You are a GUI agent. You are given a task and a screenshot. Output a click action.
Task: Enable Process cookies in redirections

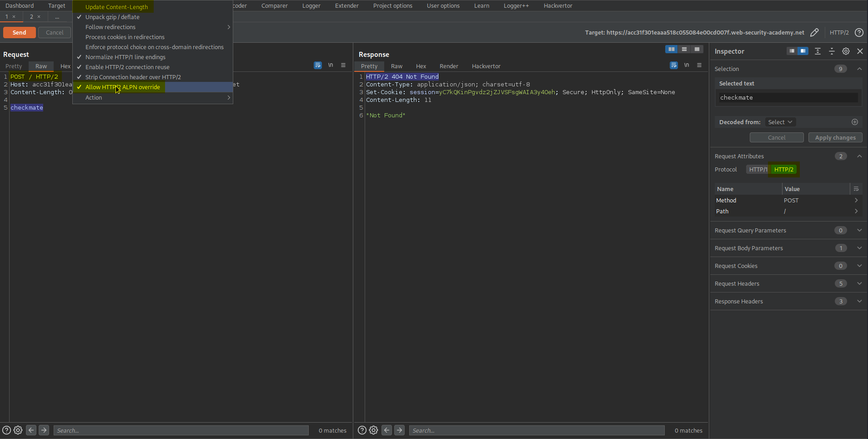pos(153,37)
